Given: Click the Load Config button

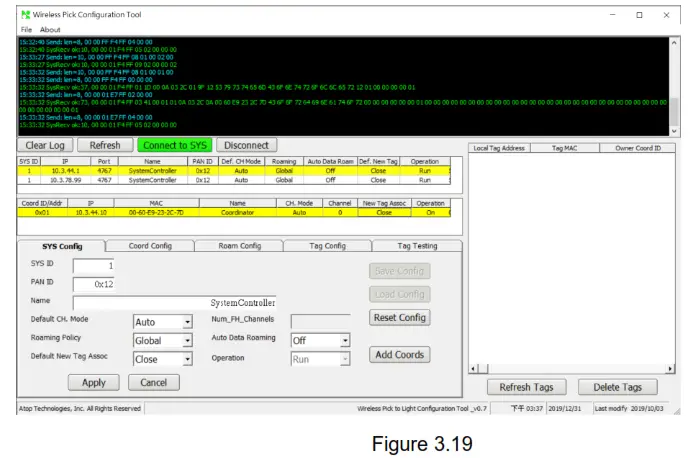Looking at the screenshot, I should [x=400, y=294].
